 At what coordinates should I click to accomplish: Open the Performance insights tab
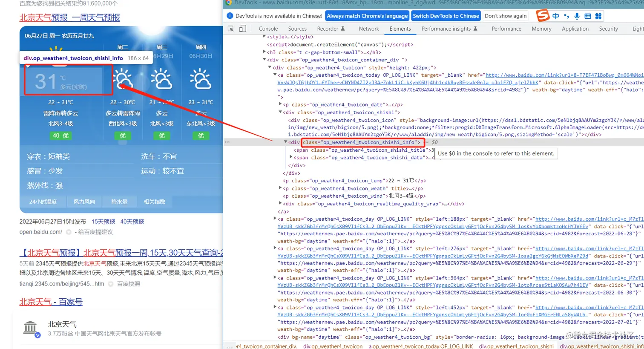449,29
